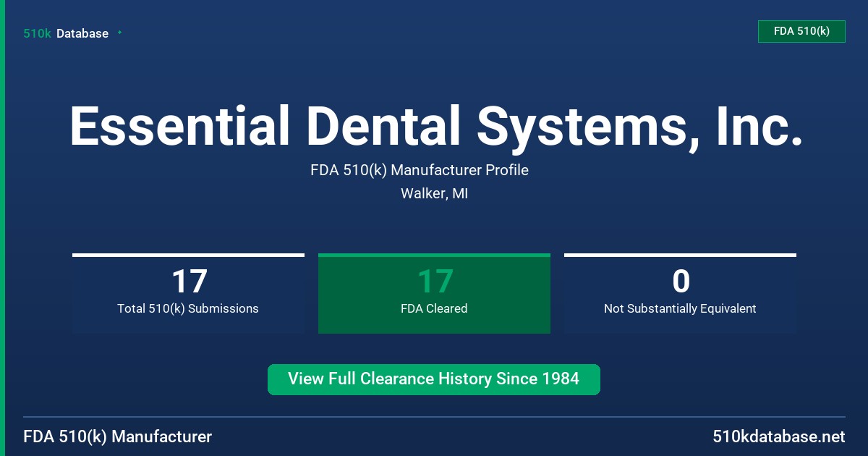Click the green dot beside Database
868x456 pixels.
tap(119, 33)
